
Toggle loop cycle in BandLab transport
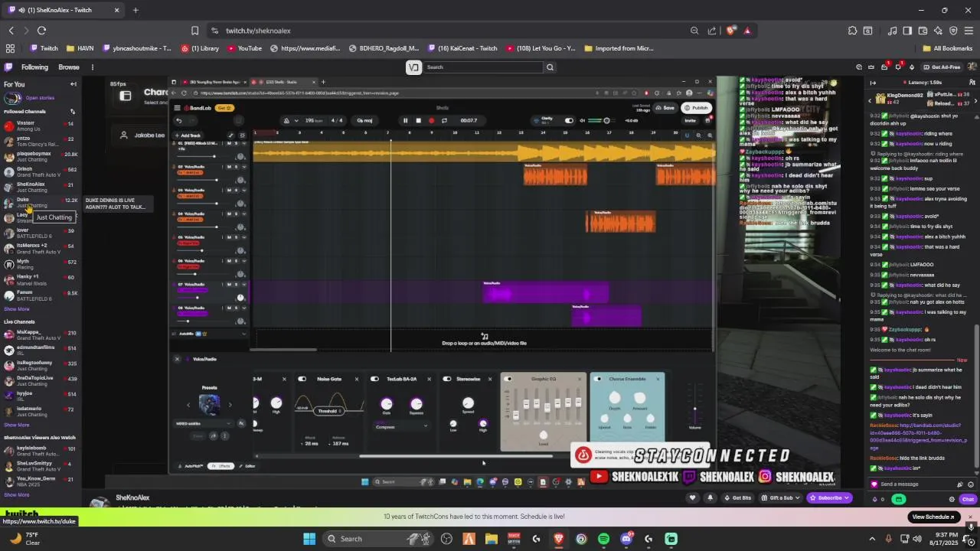point(444,120)
